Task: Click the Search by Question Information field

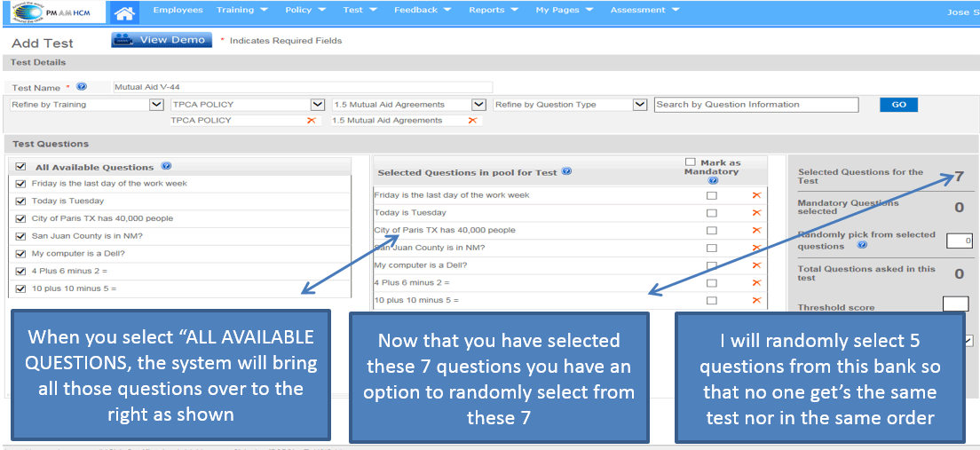Action: pyautogui.click(x=756, y=105)
